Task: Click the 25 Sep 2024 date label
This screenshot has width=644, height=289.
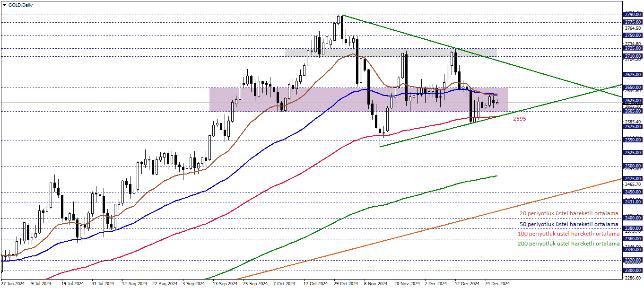Action: click(x=255, y=284)
